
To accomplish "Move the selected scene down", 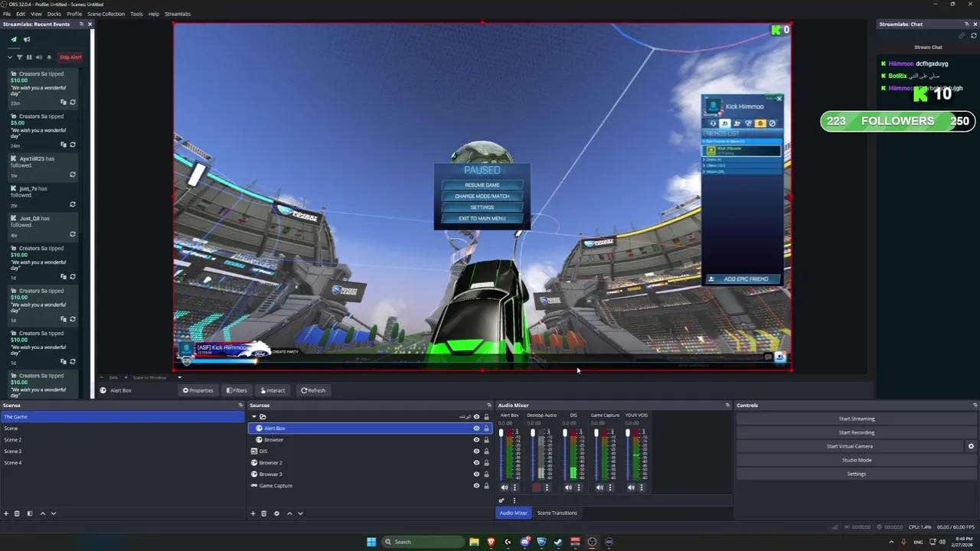I will point(54,514).
